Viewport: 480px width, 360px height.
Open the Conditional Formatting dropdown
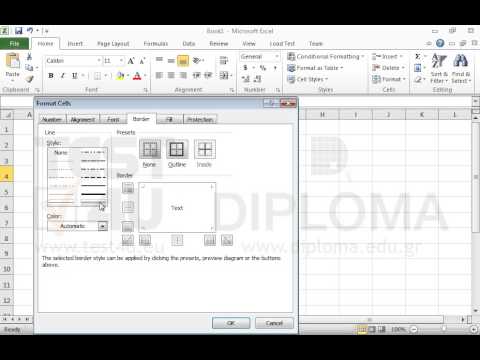(x=326, y=57)
